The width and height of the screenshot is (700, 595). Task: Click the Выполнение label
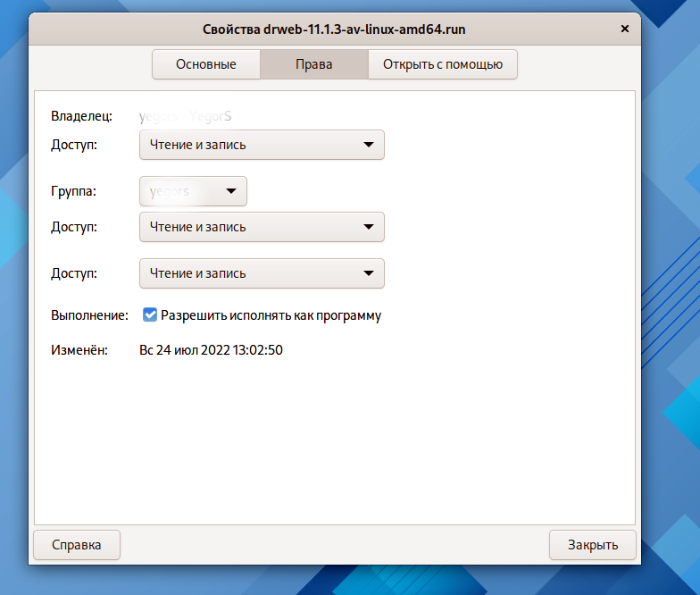(89, 314)
